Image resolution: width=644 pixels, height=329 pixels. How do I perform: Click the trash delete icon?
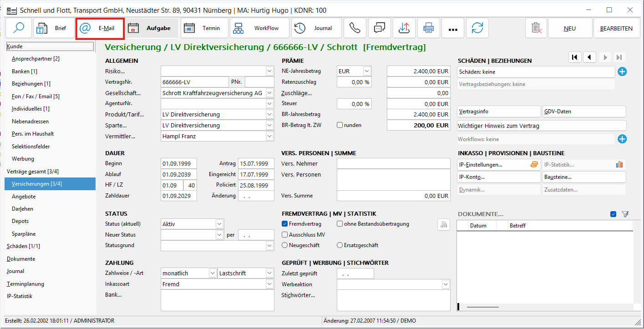coord(536,28)
